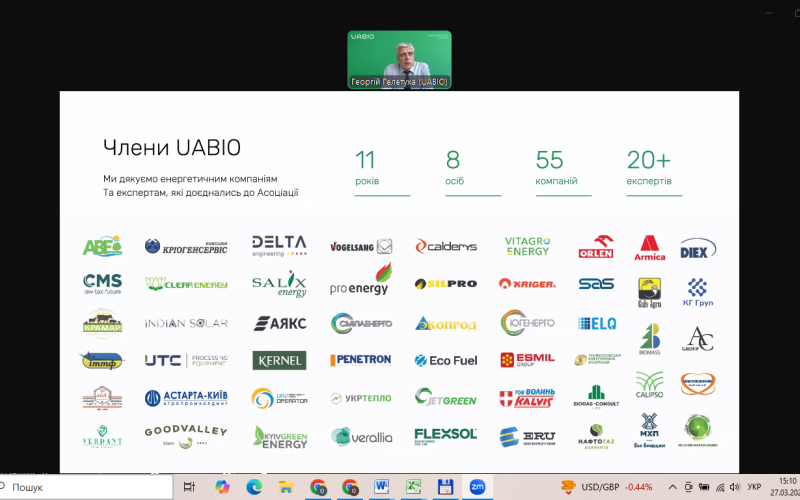Click the ERU logo

527,437
